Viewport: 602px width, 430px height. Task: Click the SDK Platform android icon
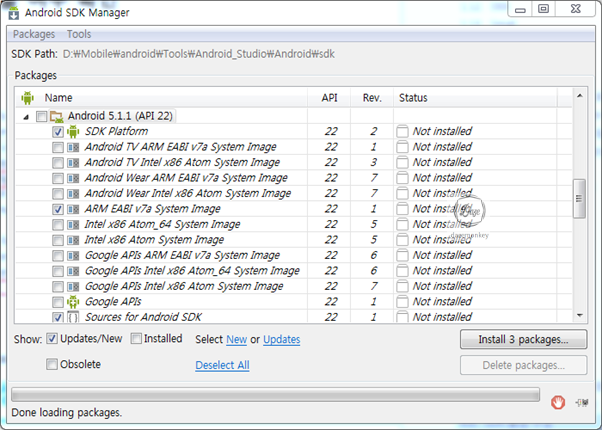coord(73,131)
